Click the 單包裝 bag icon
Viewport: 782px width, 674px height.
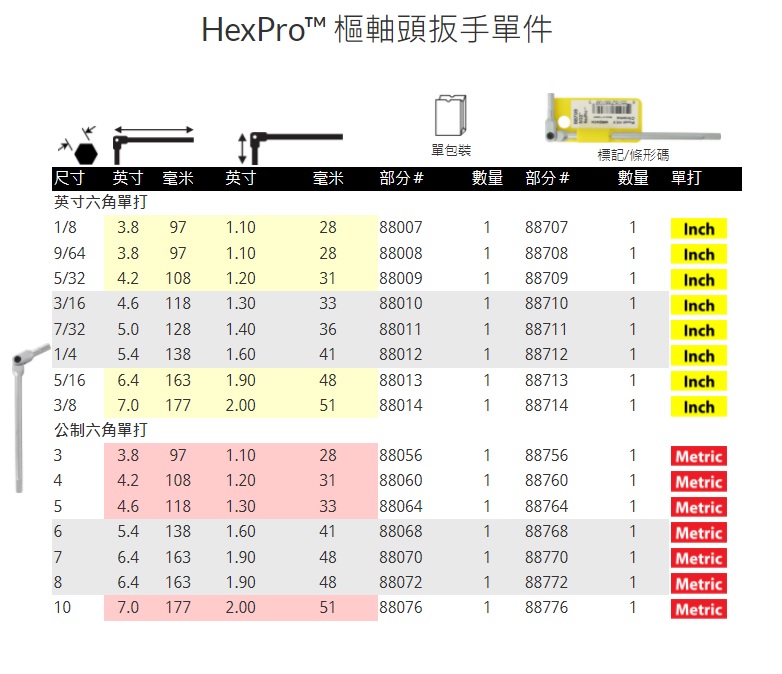click(451, 116)
